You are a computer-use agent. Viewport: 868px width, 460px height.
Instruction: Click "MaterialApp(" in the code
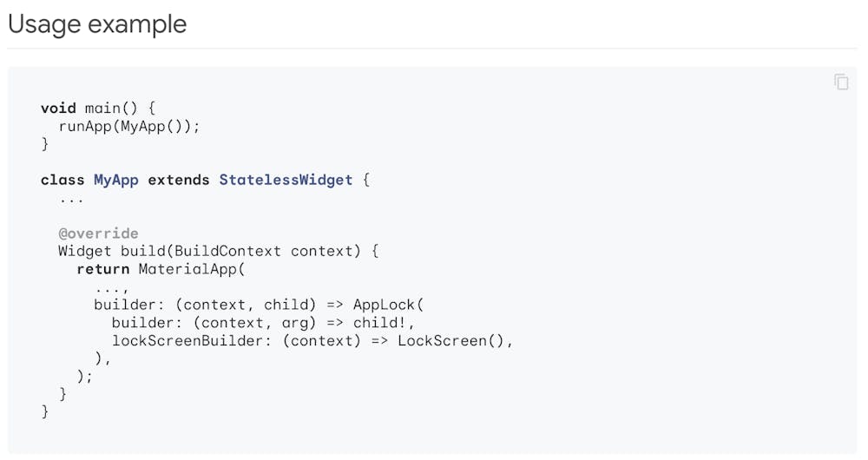pos(192,269)
